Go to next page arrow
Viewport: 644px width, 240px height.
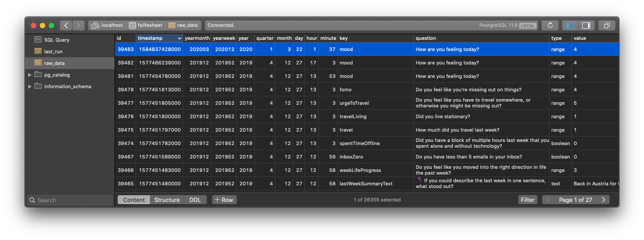point(603,200)
